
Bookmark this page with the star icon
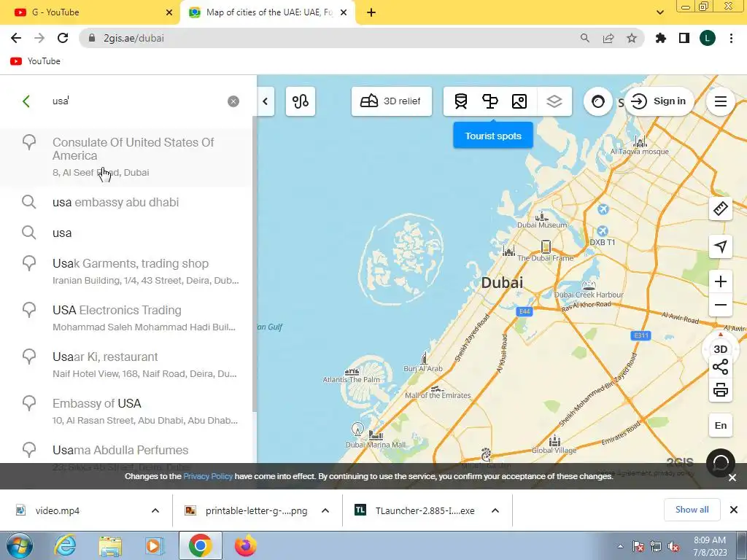pyautogui.click(x=631, y=38)
